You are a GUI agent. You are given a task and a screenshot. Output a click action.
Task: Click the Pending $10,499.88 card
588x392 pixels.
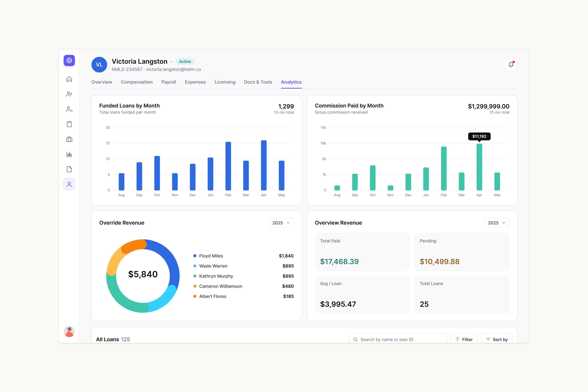coord(462,252)
